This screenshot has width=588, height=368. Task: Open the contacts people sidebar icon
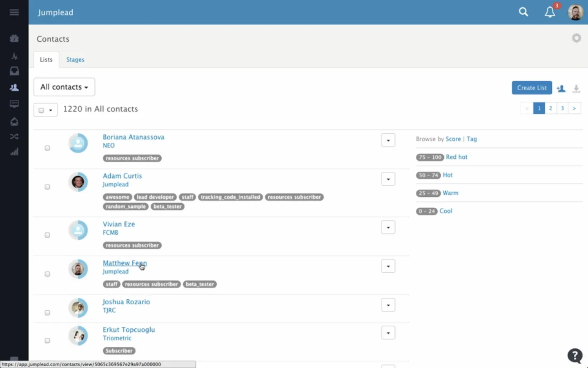tap(14, 88)
